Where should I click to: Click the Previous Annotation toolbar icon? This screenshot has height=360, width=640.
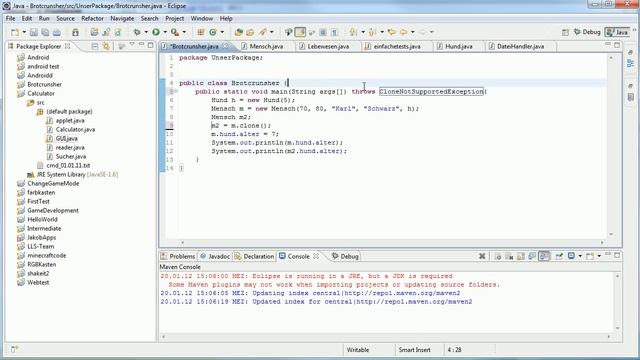pos(372,32)
